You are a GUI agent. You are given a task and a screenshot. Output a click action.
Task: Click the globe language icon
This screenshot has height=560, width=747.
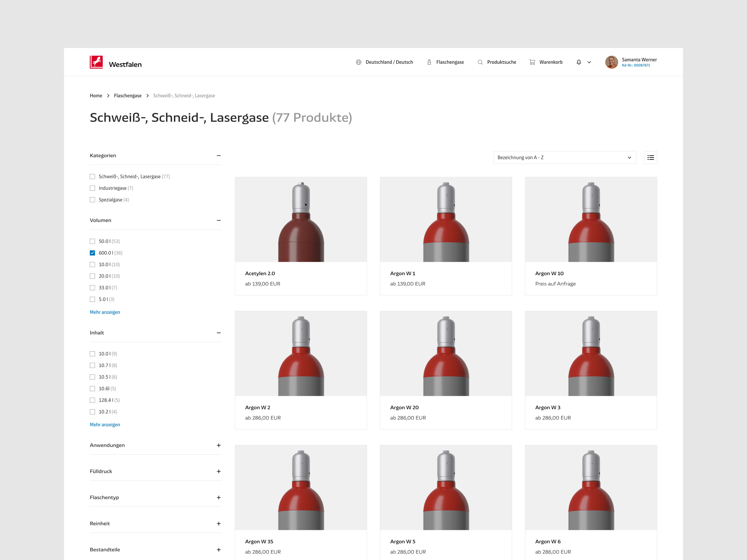coord(359,62)
